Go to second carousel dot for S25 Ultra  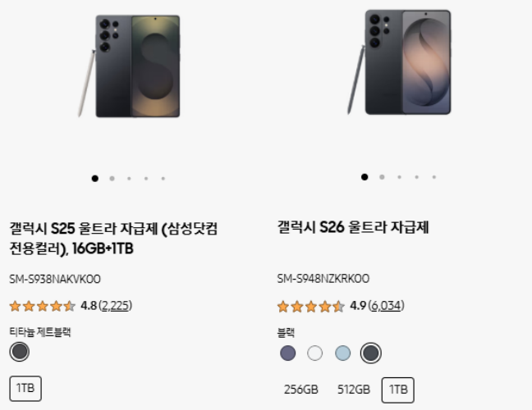click(112, 178)
